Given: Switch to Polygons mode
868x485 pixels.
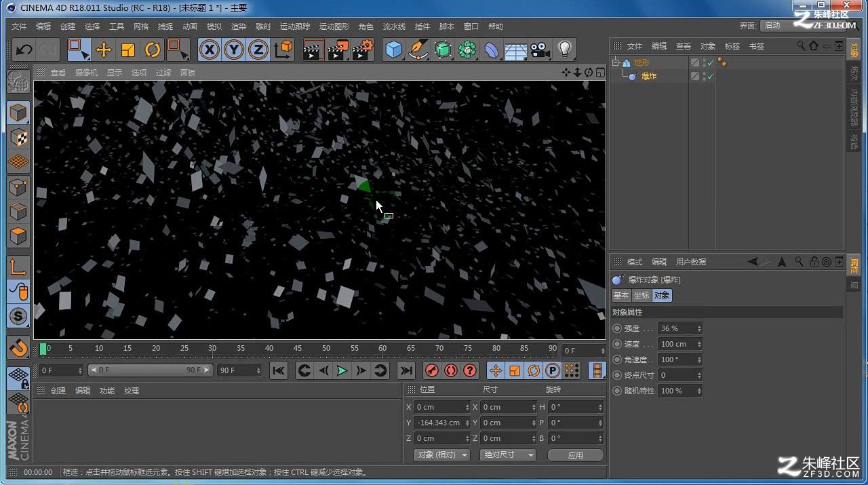Looking at the screenshot, I should pyautogui.click(x=18, y=235).
